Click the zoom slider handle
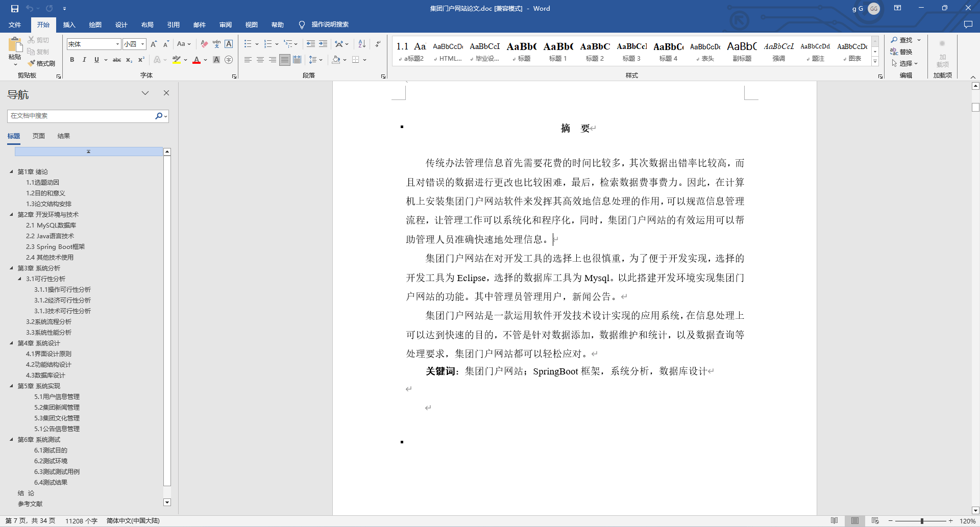 922,521
